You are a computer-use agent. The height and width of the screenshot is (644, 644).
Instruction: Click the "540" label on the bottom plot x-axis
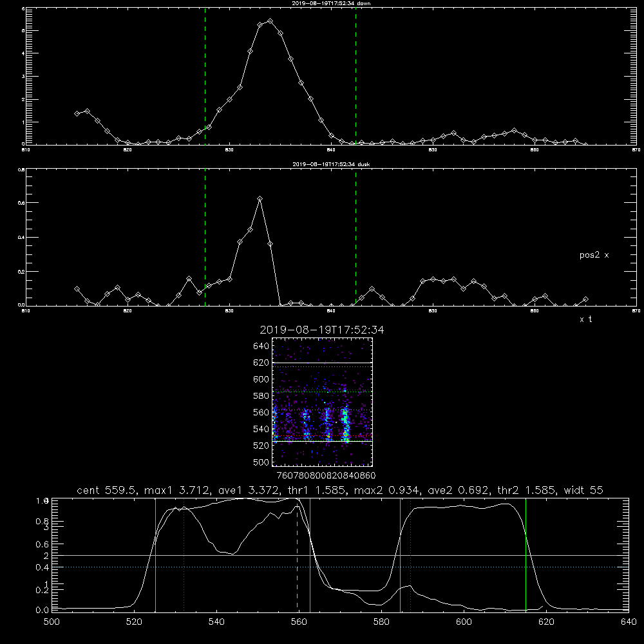(x=216, y=622)
